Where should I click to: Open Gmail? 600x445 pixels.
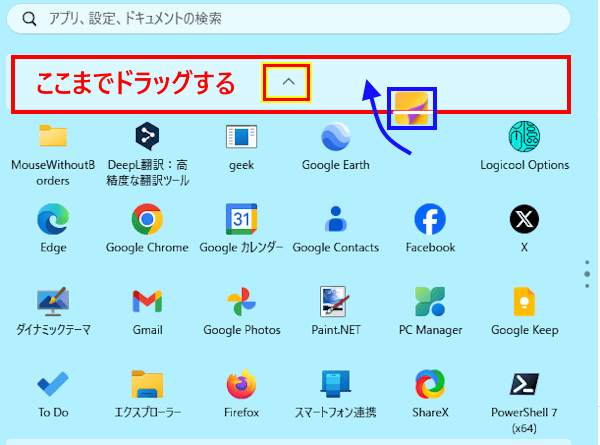click(x=147, y=302)
